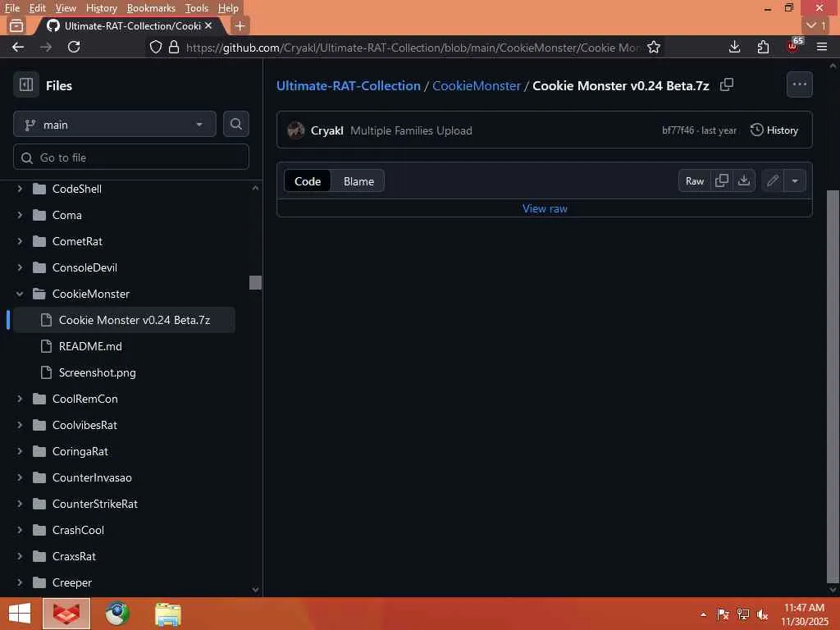Click the page vertical scrollbar thumb
This screenshot has width=840, height=630.
tap(833, 386)
